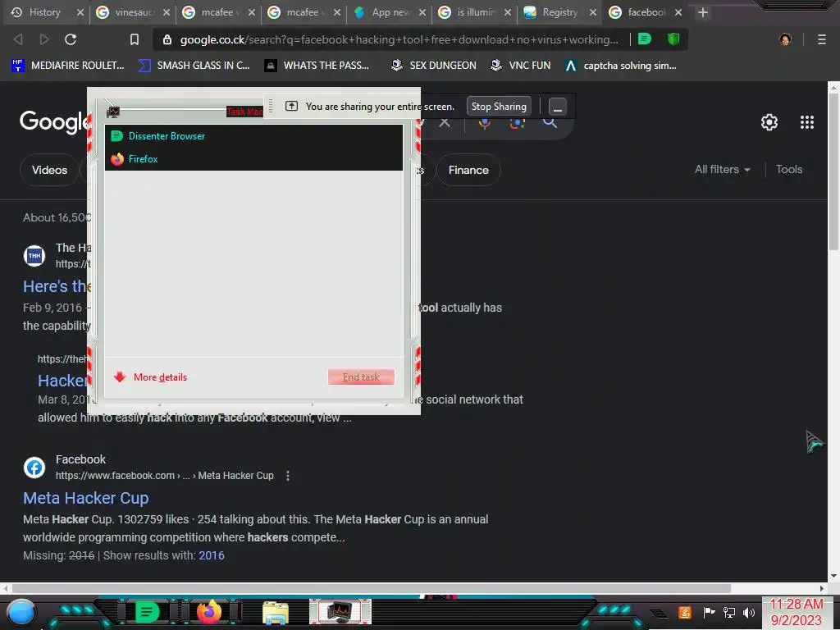Open the volume speaker tray icon
Viewport: 840px width, 630px height.
point(749,612)
